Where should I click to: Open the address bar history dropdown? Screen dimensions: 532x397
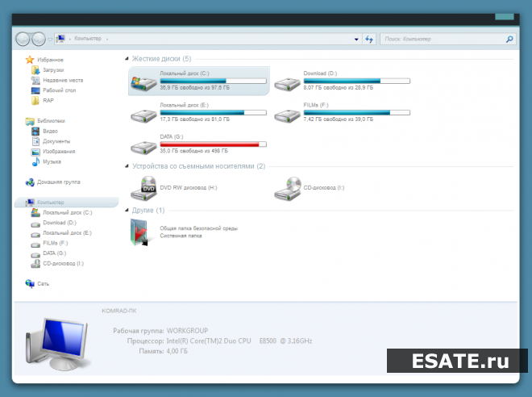(356, 39)
